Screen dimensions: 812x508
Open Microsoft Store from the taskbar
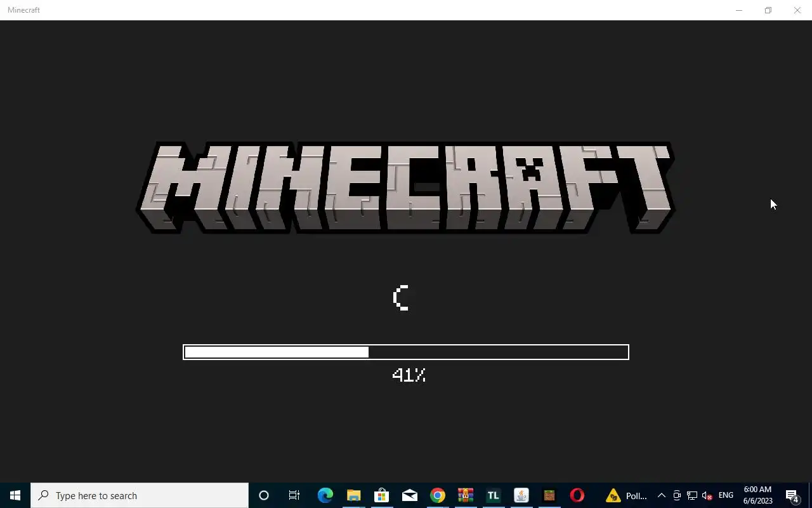tap(381, 495)
